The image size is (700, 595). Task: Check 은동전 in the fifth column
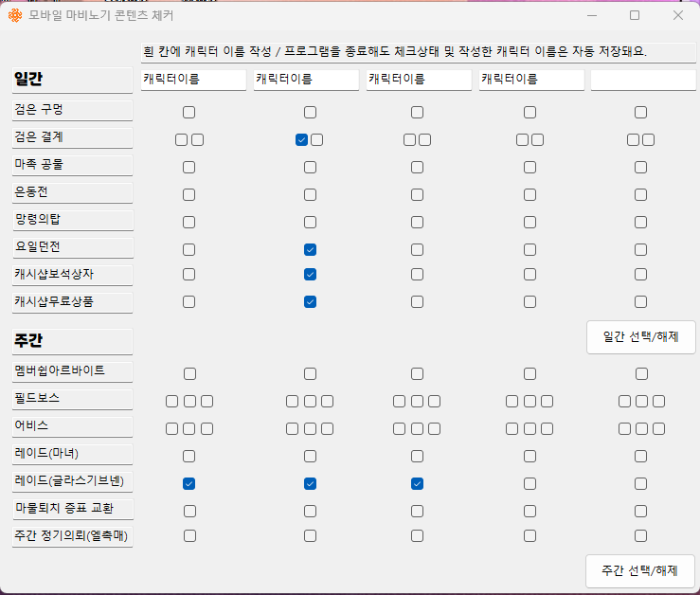pos(640,195)
